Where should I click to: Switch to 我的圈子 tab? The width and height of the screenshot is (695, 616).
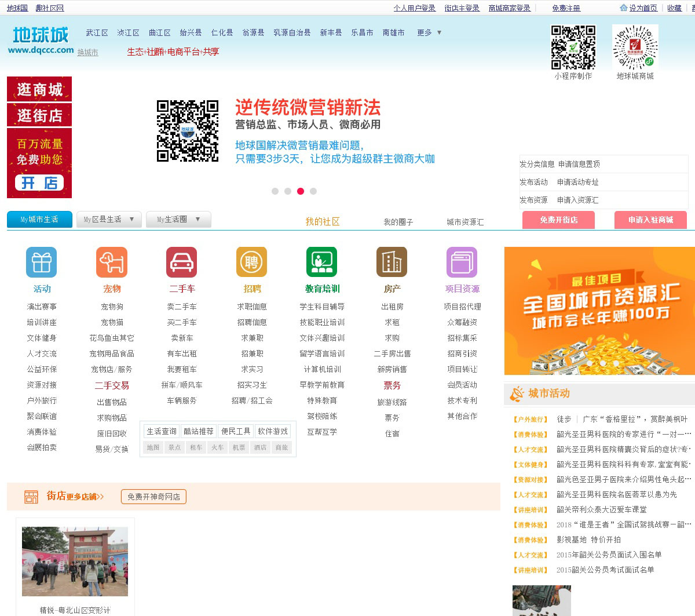(398, 222)
